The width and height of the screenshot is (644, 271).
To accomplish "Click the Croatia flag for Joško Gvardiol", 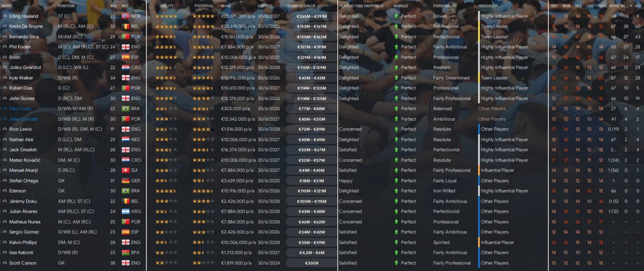I will coord(125,67).
